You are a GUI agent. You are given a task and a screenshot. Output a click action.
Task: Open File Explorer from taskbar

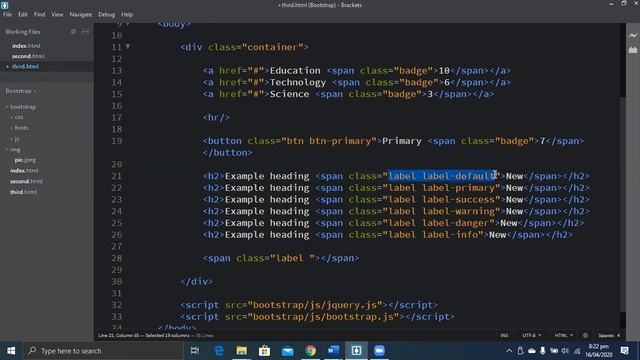tap(242, 351)
